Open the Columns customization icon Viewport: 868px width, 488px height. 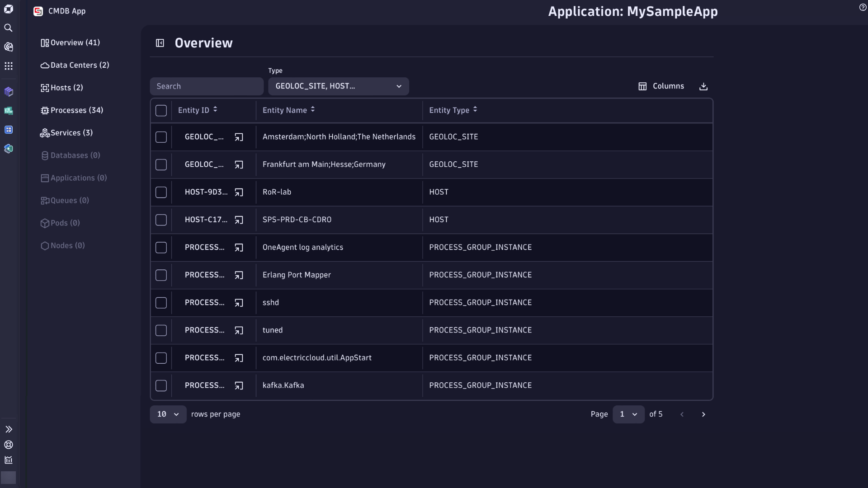642,86
